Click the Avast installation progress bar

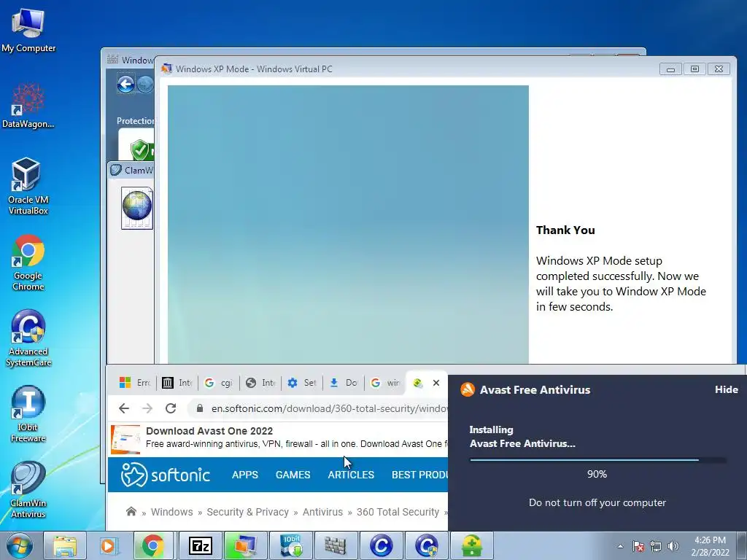coord(597,460)
